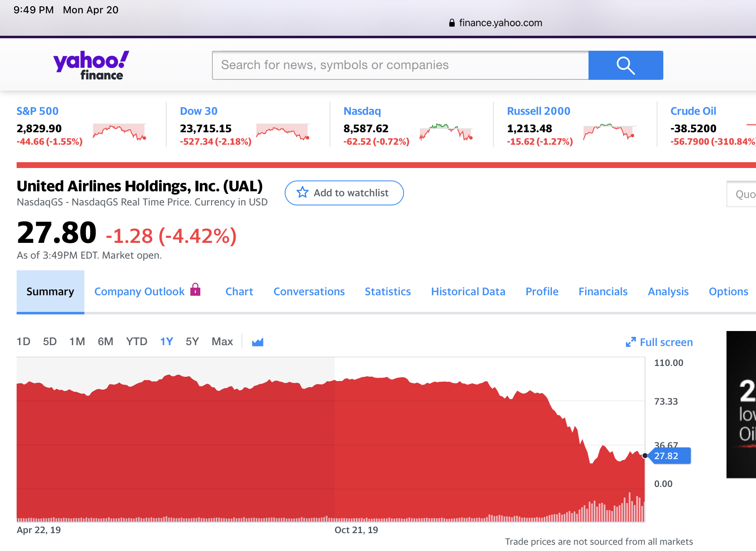This screenshot has width=756, height=551.
Task: Click the 27.82 price marker on chart
Action: click(x=670, y=456)
